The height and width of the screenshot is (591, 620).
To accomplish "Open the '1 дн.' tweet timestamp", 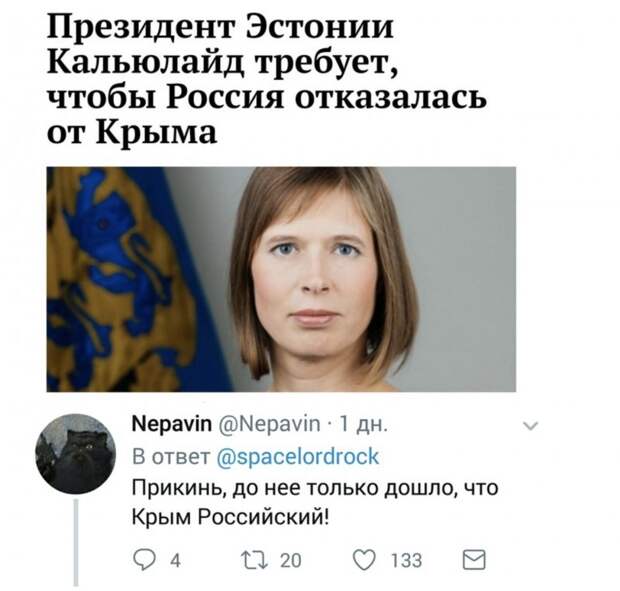I will pos(363,425).
